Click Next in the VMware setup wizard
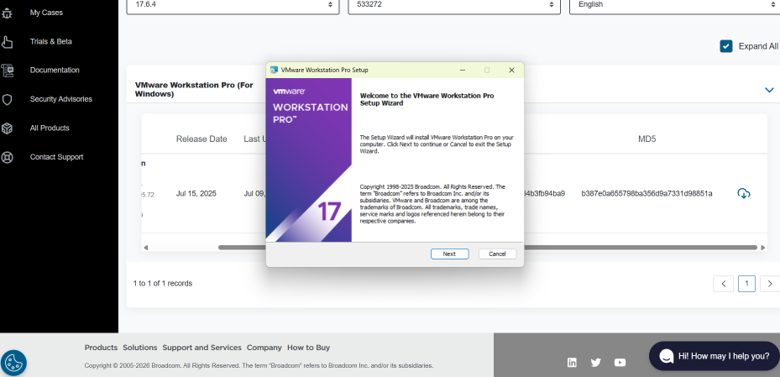The height and width of the screenshot is (377, 780). coord(449,254)
